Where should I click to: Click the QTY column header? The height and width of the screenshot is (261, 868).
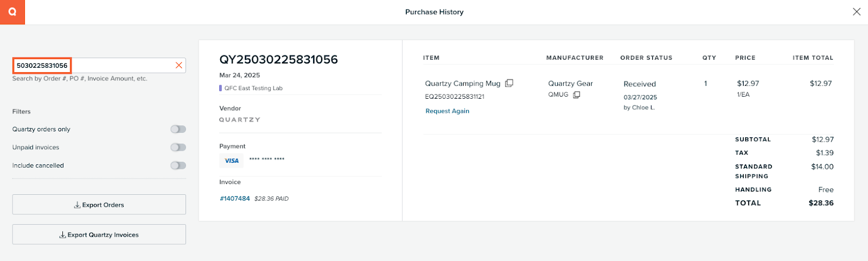(709, 58)
